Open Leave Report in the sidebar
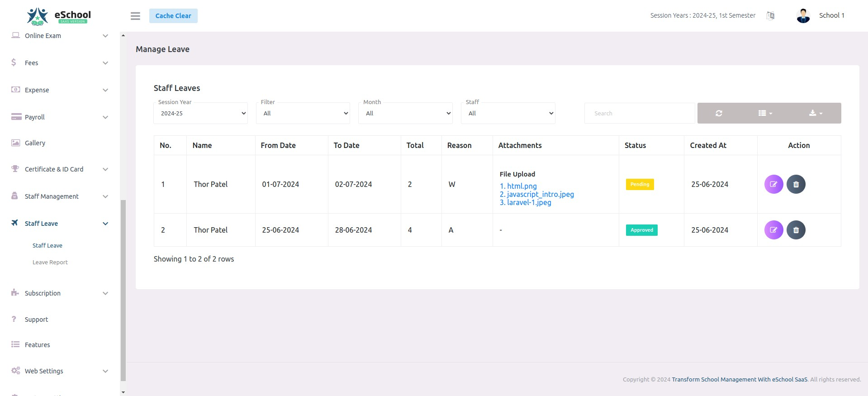 (50, 262)
